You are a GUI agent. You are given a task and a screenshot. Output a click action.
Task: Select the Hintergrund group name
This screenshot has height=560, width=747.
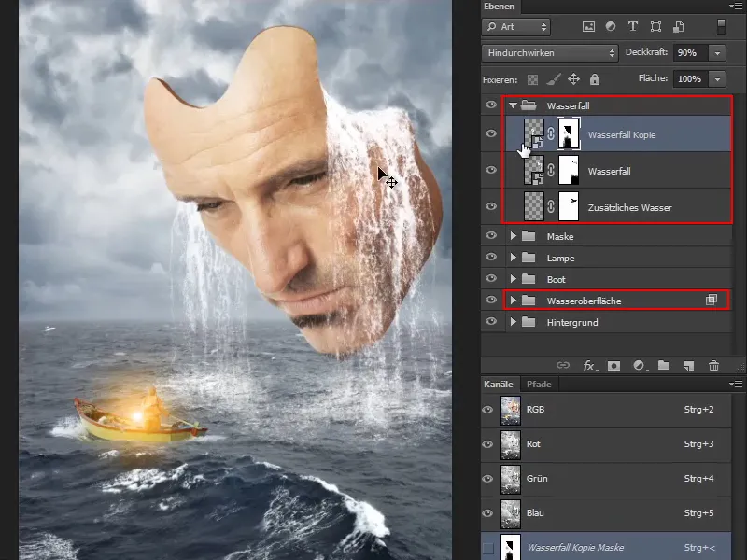(572, 322)
